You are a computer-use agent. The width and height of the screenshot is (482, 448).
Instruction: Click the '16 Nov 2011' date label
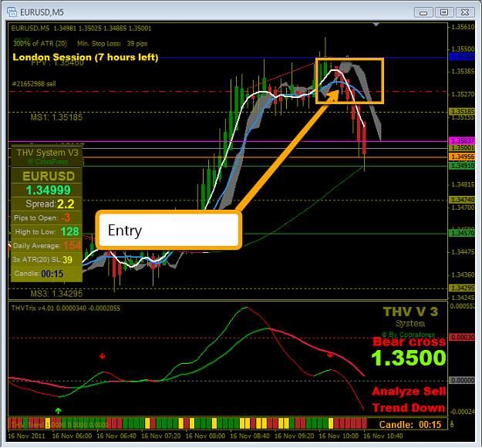26,436
